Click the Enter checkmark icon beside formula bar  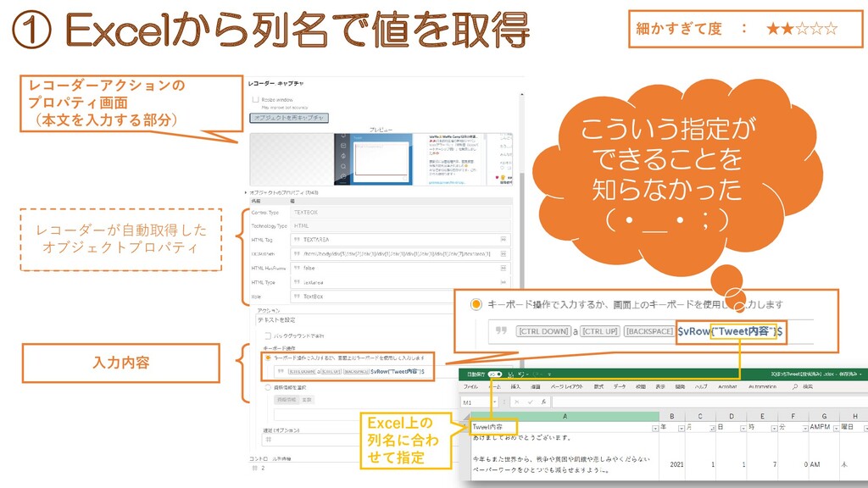(531, 402)
